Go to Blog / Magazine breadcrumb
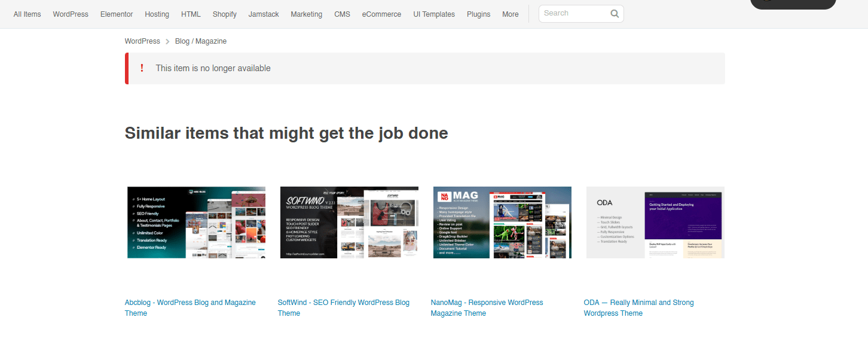Viewport: 868px width, 363px height. [x=201, y=41]
